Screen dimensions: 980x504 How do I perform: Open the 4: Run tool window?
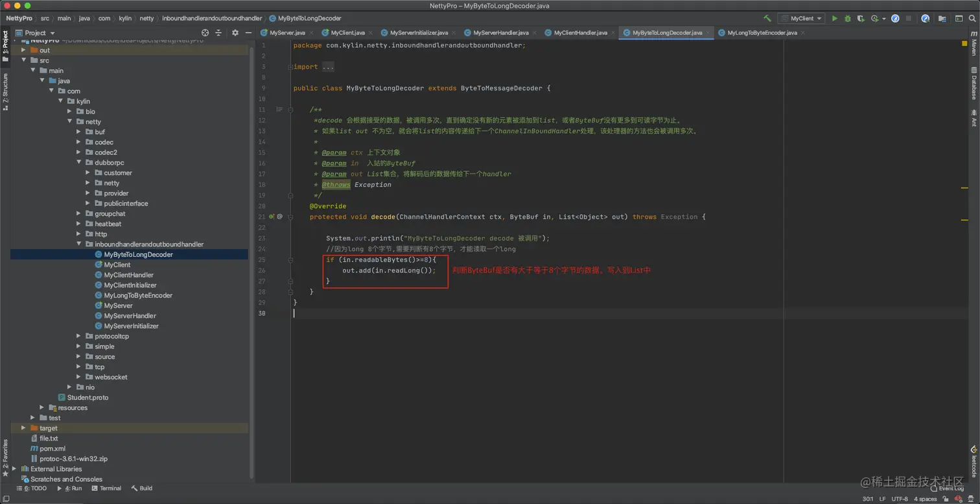pos(69,488)
